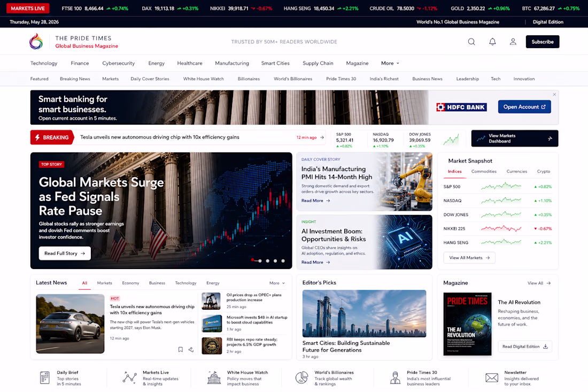Open the Tesla car article thumbnail

point(70,324)
